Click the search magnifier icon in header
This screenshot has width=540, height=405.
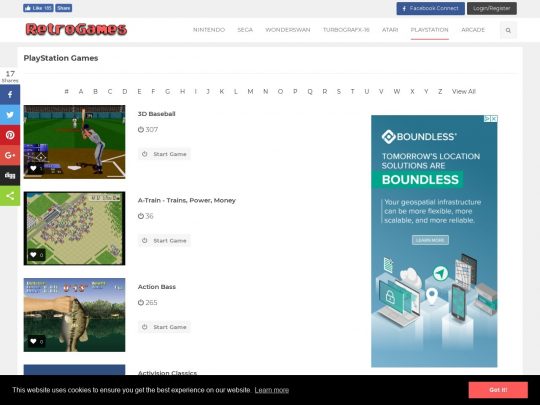coord(508,30)
